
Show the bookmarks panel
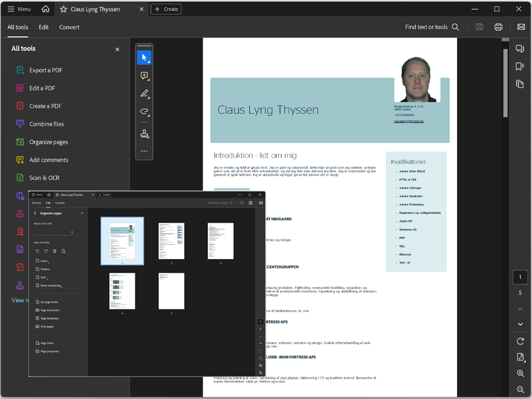click(x=520, y=67)
